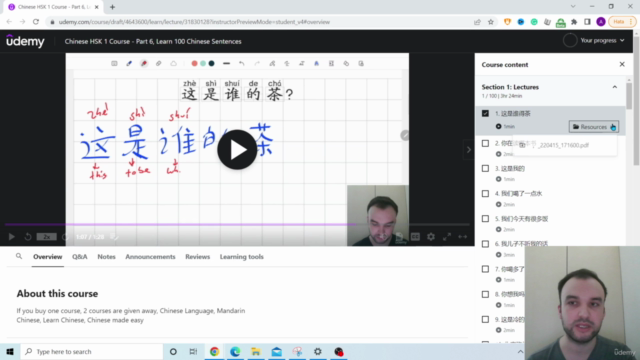Image resolution: width=640 pixels, height=360 pixels.
Task: Open the video player settings gear
Action: 431,237
